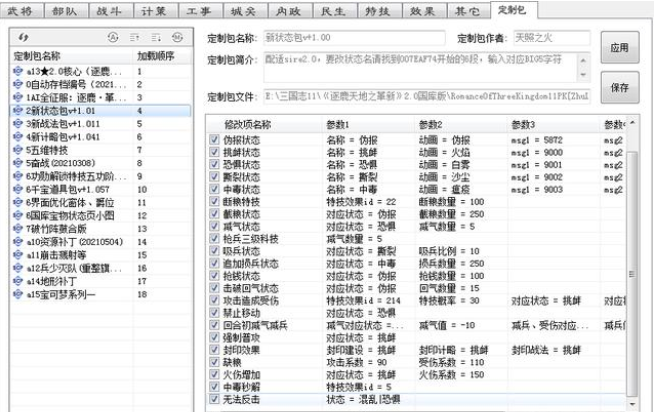Click the second list icon in left toolbar

coord(156,37)
